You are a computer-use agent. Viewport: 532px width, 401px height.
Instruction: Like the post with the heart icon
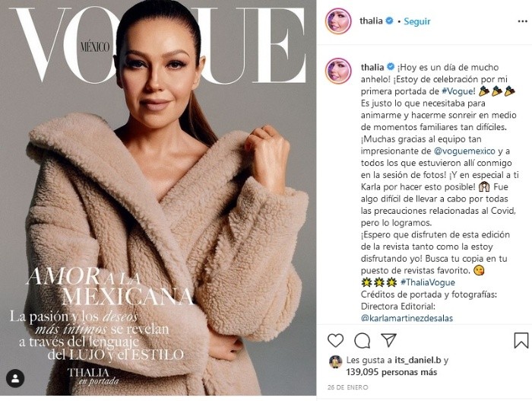(336, 340)
